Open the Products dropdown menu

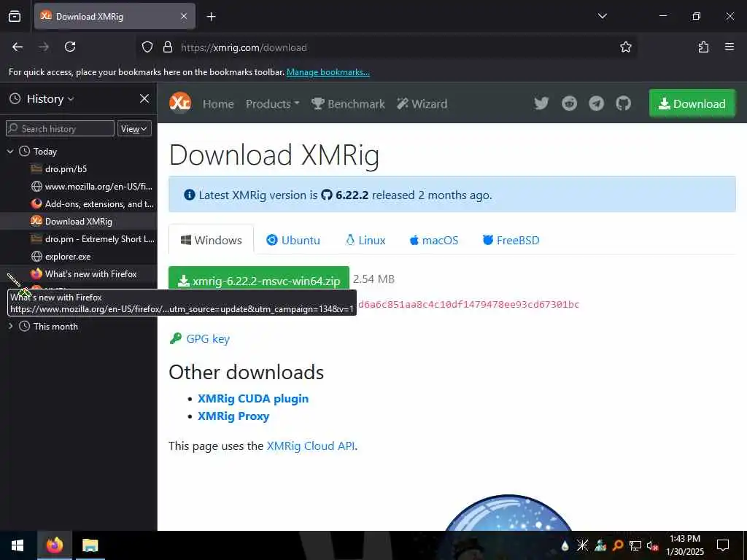point(273,104)
